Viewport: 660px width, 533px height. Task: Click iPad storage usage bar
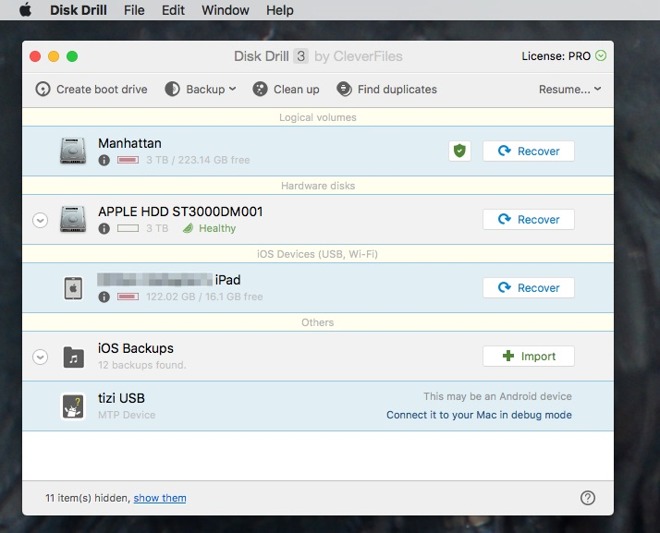coord(128,297)
